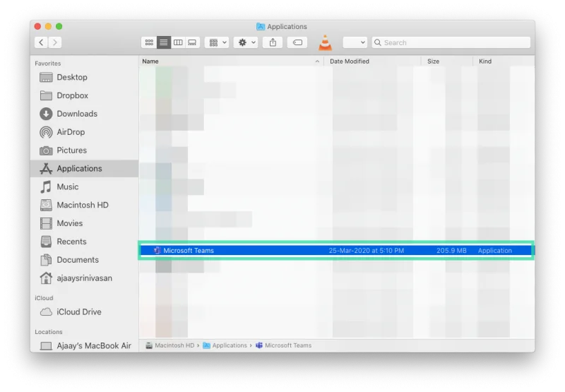Open AirDrop in the sidebar
Viewport: 565px width, 392px height.
[x=84, y=132]
